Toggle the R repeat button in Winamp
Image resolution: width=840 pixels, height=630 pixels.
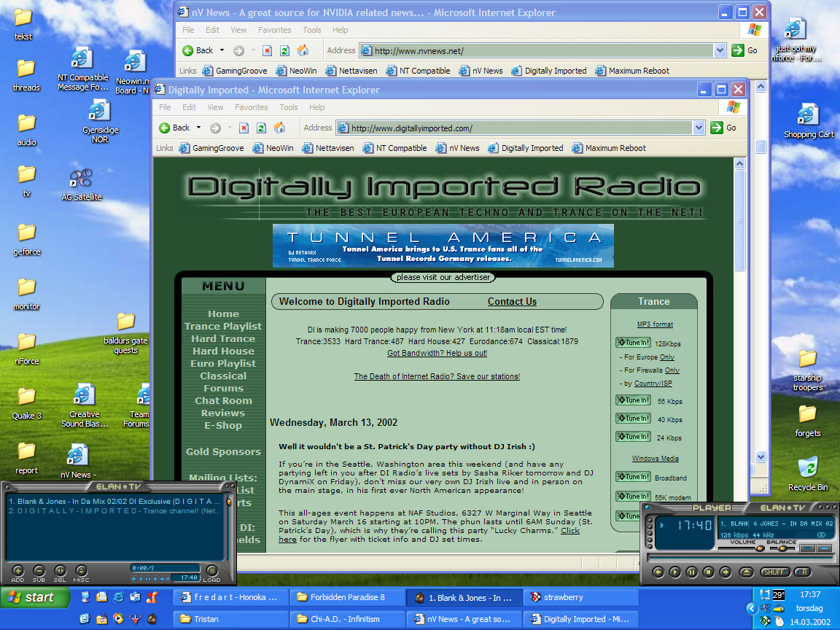804,572
